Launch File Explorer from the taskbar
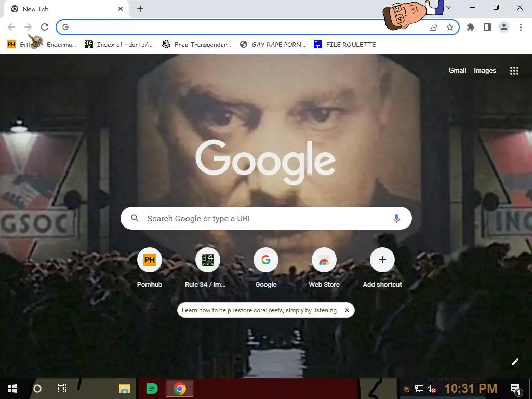The height and width of the screenshot is (399, 532). [x=125, y=389]
